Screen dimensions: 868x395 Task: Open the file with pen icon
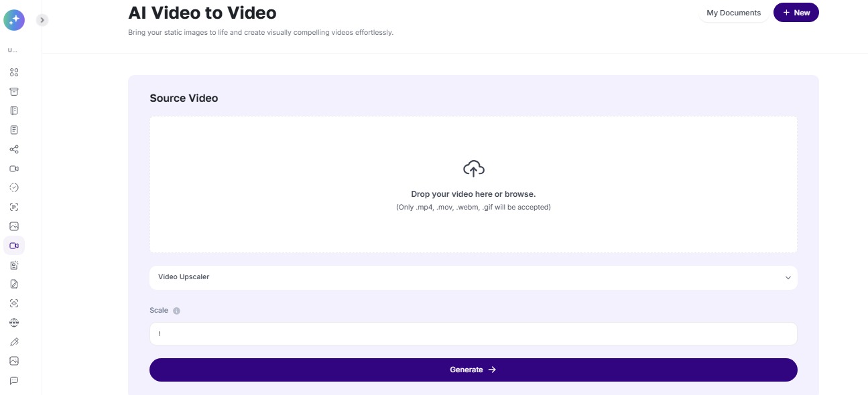pos(14,284)
